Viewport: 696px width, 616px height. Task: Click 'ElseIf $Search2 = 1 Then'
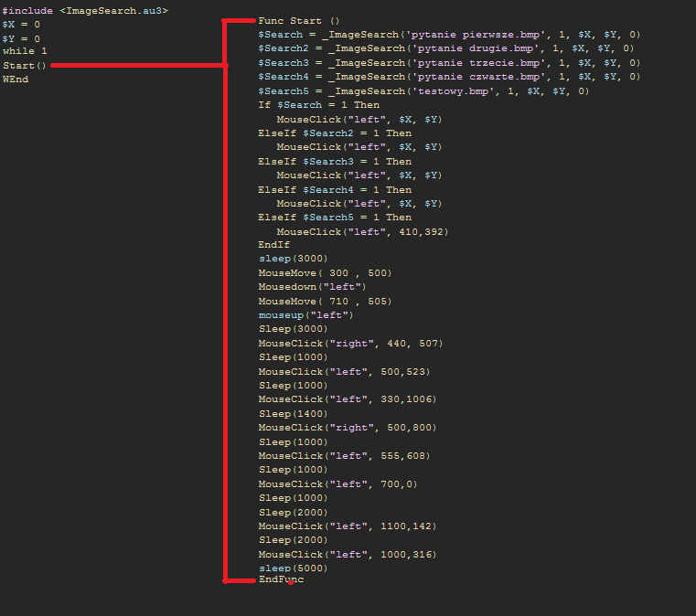[x=335, y=133]
